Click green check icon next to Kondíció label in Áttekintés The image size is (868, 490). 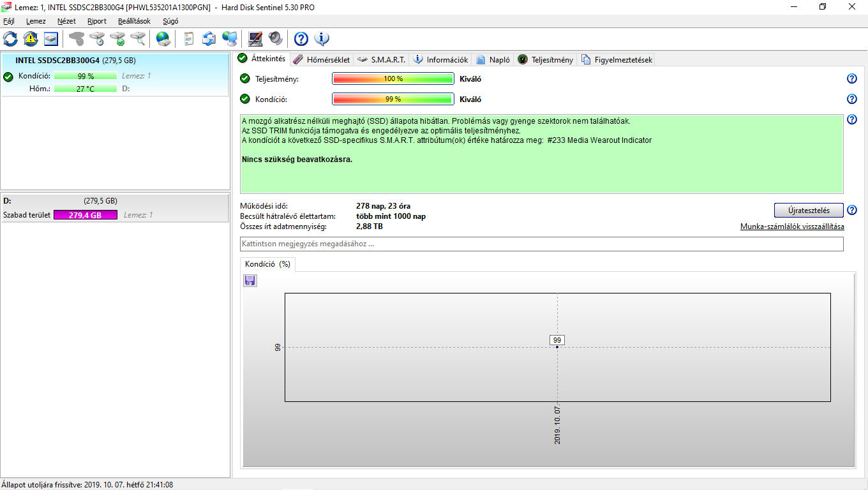coord(245,99)
